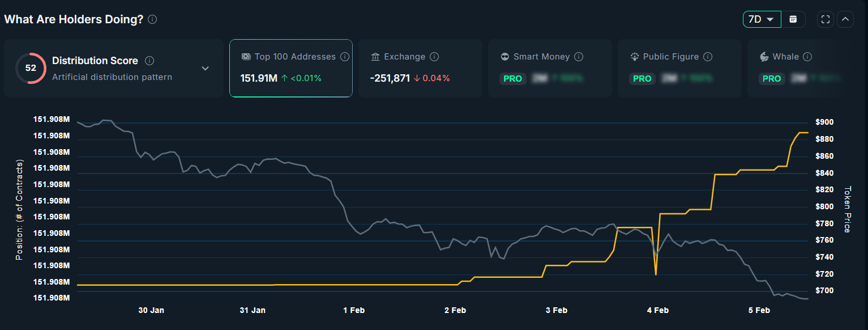Click info icon next to Top 100 Addresses
Screen dimensions: 868x330
coord(345,57)
